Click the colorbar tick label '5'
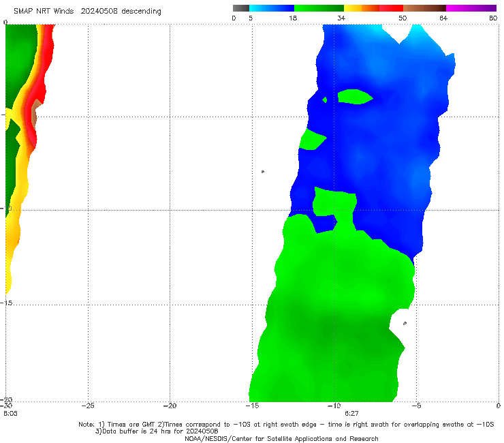Screen dimensions: 504x443 click(251, 18)
